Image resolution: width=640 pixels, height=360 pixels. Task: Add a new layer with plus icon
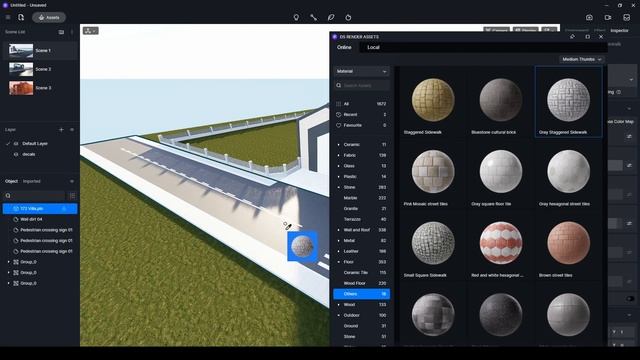tap(61, 130)
